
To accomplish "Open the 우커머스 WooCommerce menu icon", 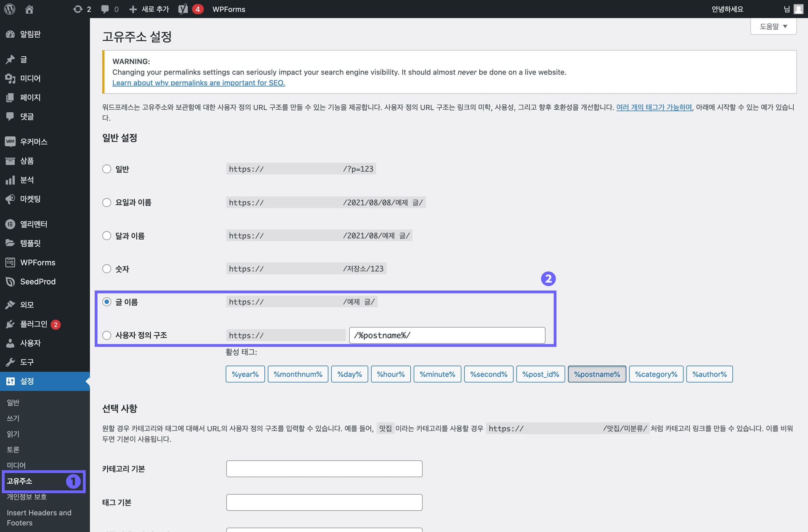I will [10, 141].
